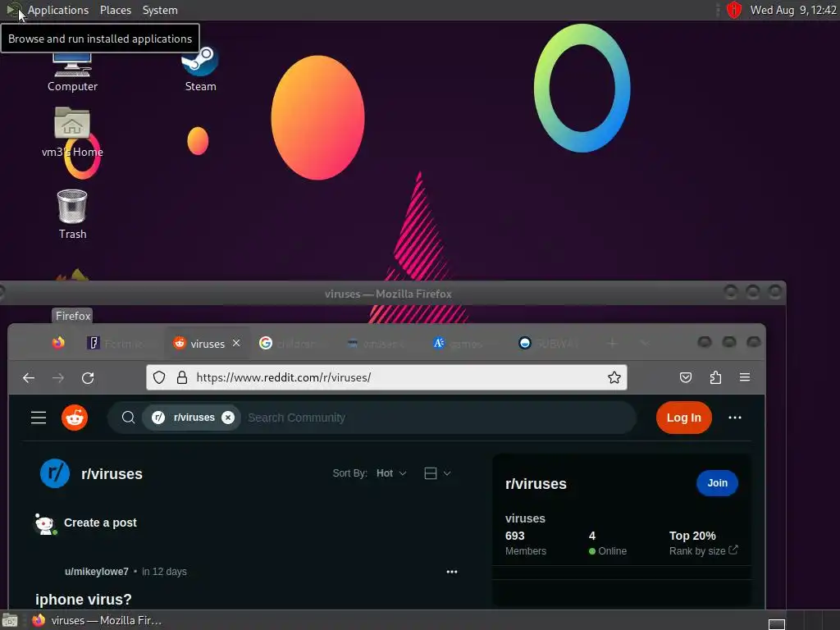This screenshot has height=630, width=840.
Task: Open the Firefox hamburger application menu
Action: (745, 377)
